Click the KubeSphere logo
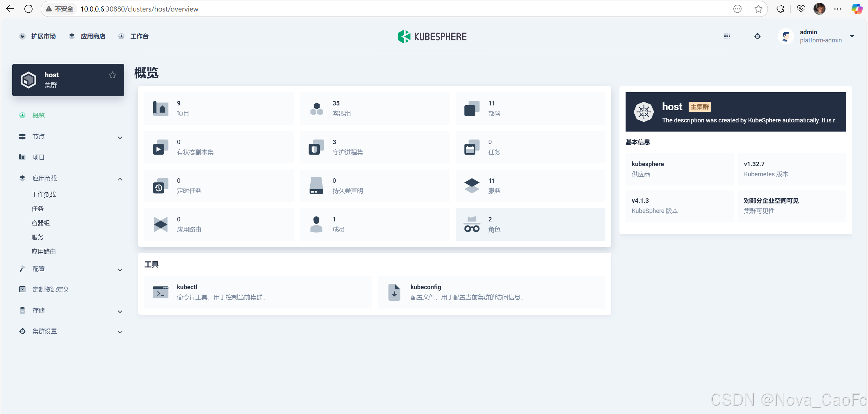868x414 pixels. 432,37
